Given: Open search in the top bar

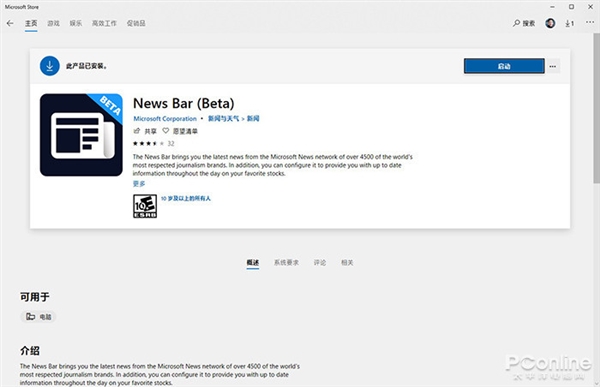Looking at the screenshot, I should [x=524, y=23].
